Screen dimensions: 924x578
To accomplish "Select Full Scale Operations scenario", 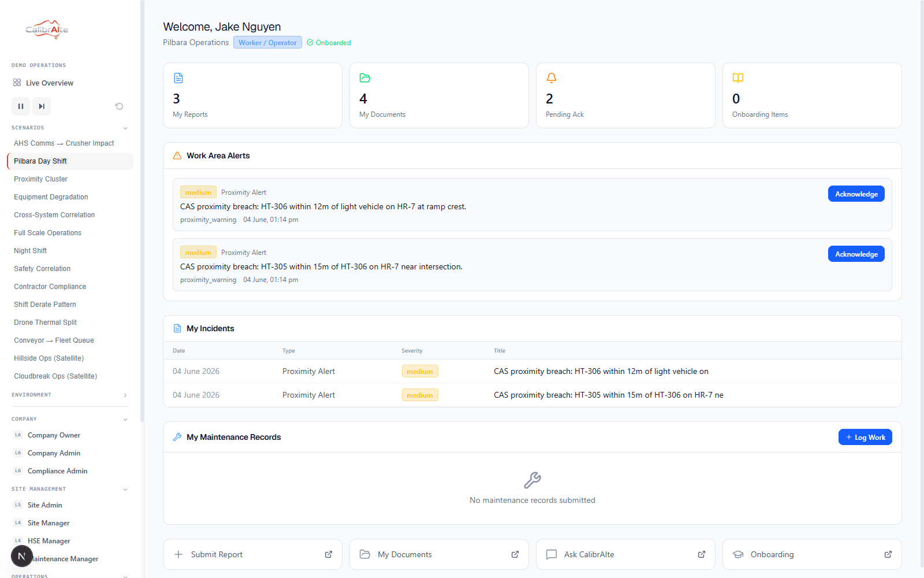I will click(70, 233).
